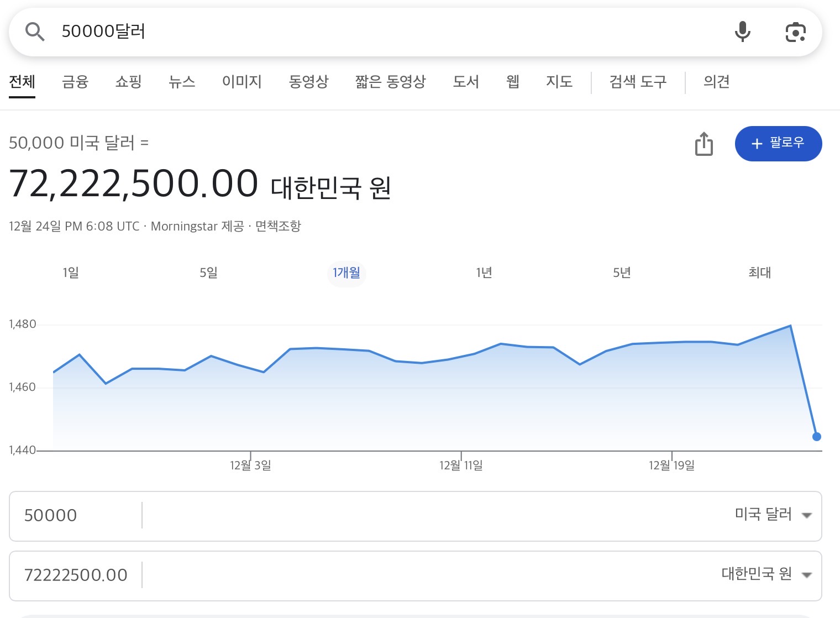
Task: Click the 72222500.00 won input field
Action: pos(76,575)
